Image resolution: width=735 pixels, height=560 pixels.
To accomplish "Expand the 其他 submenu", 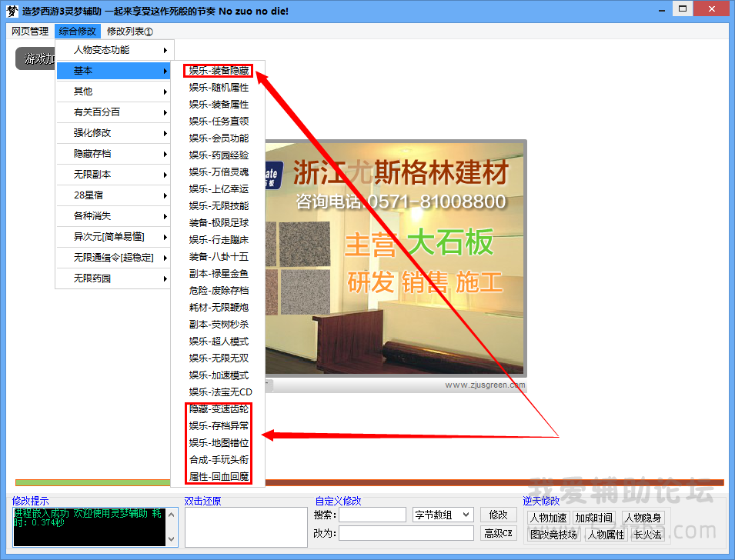I will (115, 92).
